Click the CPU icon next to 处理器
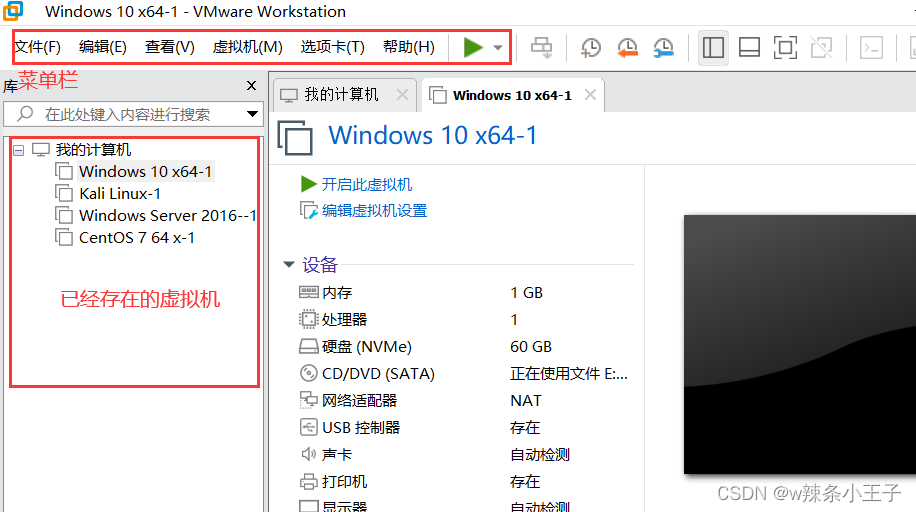 308,319
